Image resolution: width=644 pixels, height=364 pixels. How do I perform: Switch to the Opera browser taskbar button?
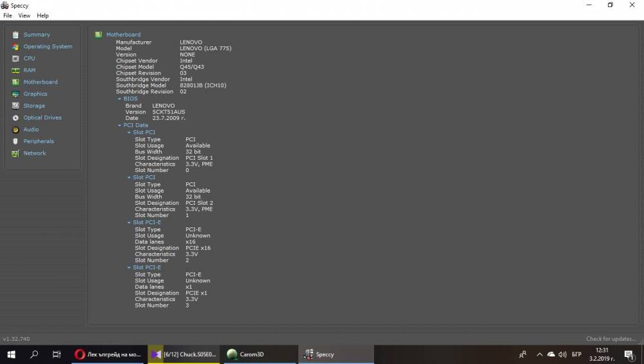108,354
